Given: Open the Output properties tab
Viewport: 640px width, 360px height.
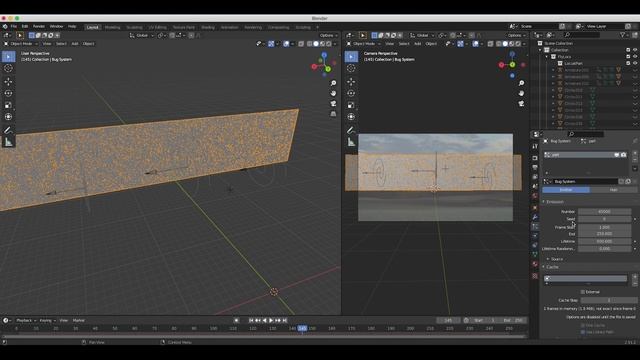Looking at the screenshot, I should click(x=535, y=167).
